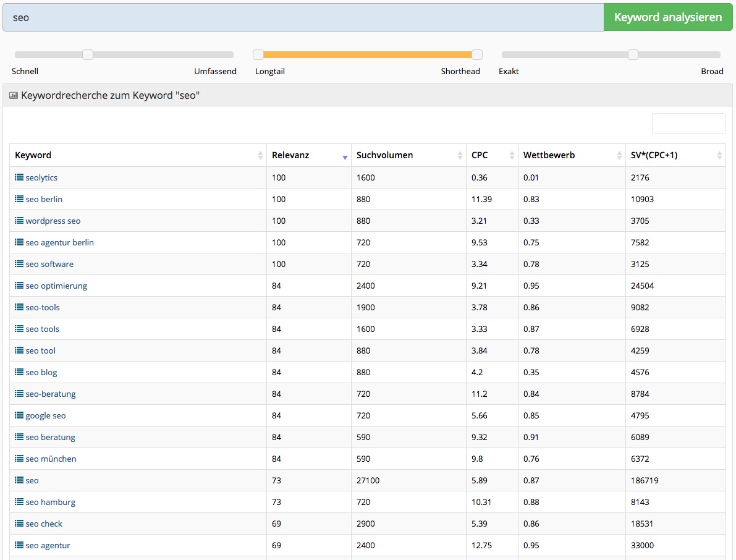The height and width of the screenshot is (560, 736).
Task: Open the seo berlin keyword link
Action: [44, 199]
